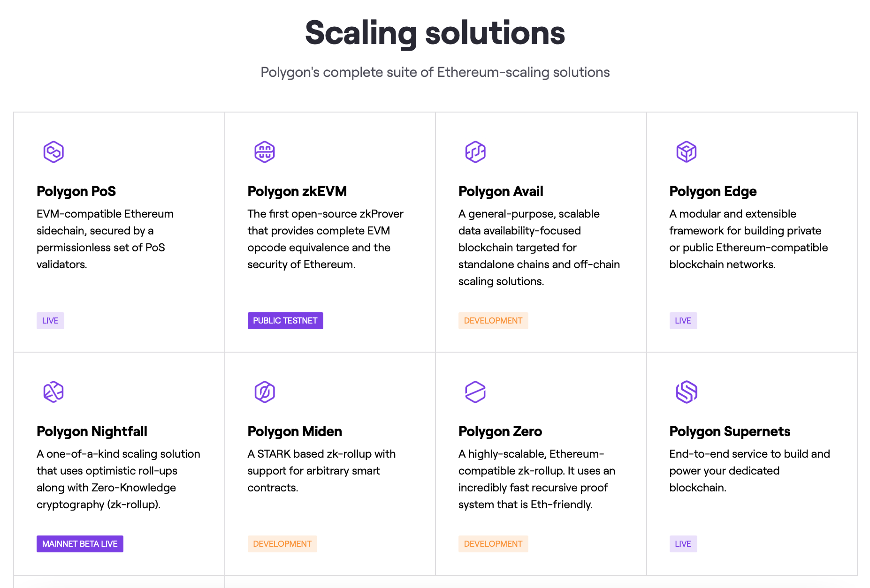Click the Polygon Miden icon
This screenshot has height=588, width=870.
point(265,392)
